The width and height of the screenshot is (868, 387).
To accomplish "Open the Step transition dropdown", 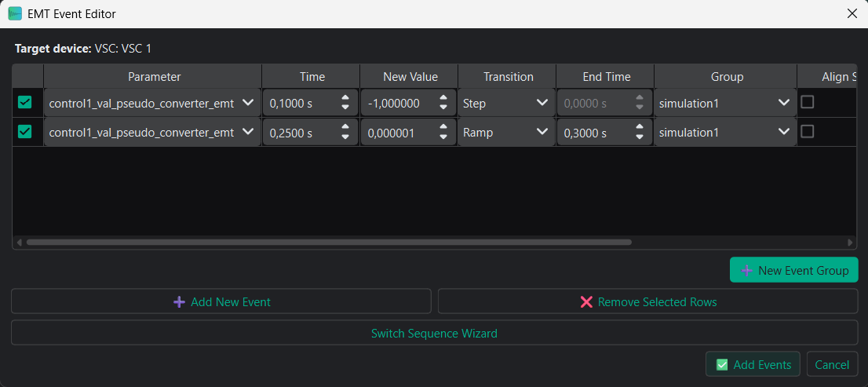I will 506,102.
